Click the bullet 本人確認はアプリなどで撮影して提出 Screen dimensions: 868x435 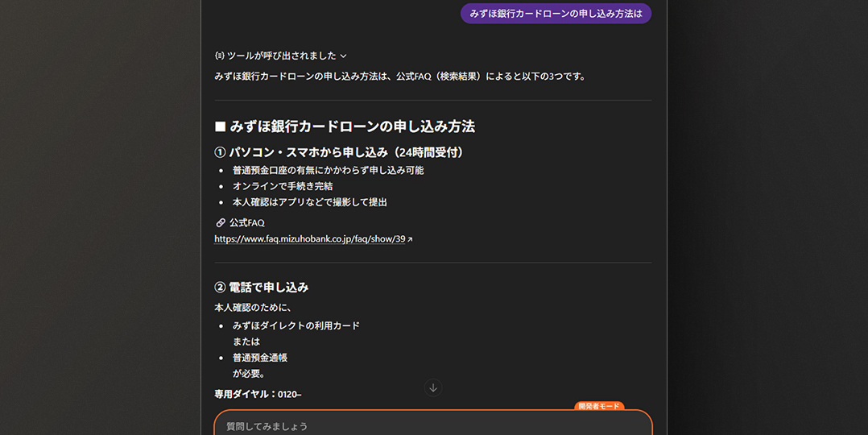coord(309,202)
